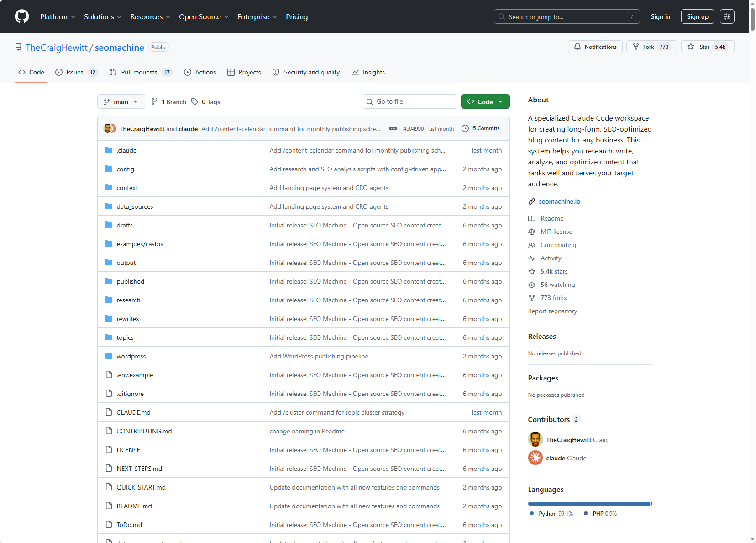Expand the Resources menu

(151, 16)
